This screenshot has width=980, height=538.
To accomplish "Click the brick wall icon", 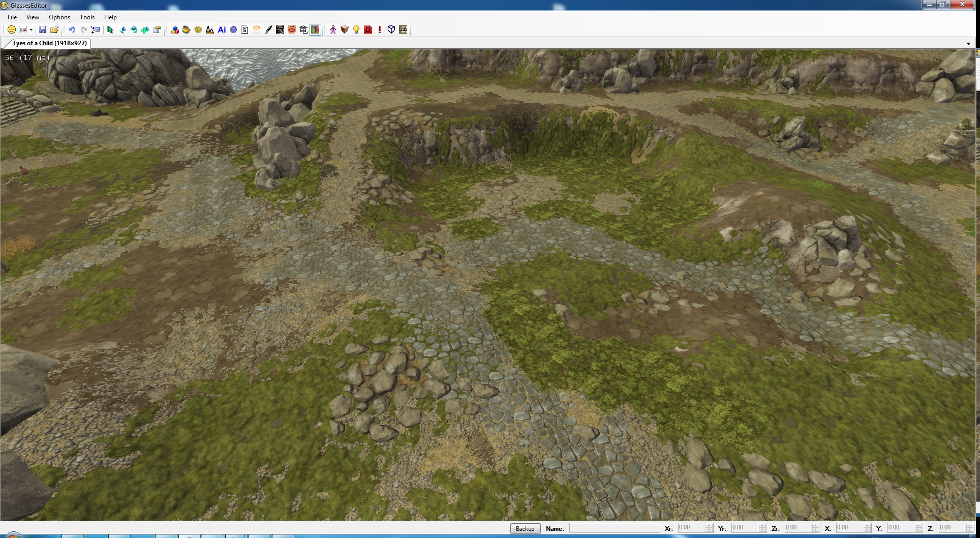I will pos(403,30).
